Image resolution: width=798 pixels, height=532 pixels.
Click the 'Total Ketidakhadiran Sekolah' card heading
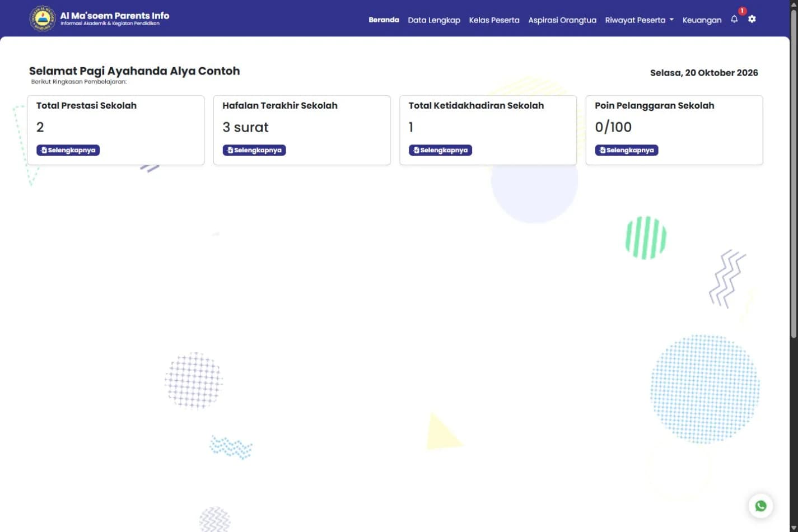click(476, 105)
